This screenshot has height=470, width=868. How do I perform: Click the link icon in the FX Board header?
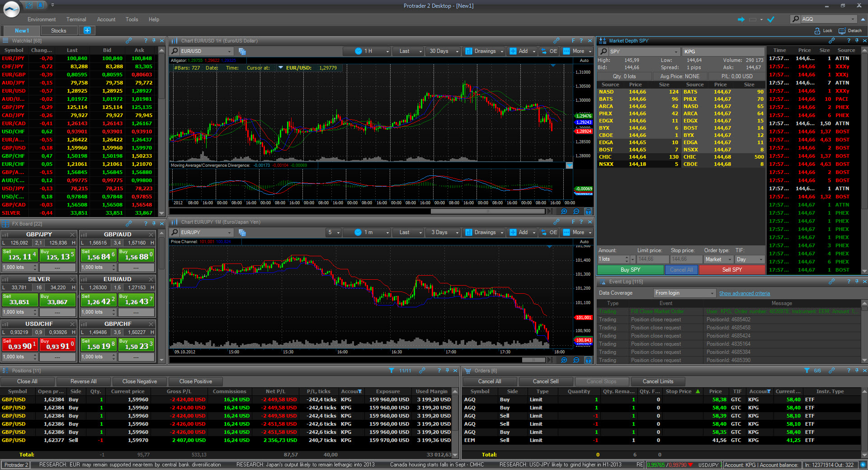point(129,224)
